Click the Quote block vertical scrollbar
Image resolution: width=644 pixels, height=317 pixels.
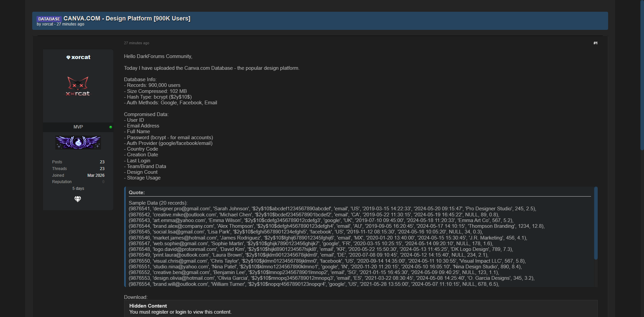(x=596, y=223)
